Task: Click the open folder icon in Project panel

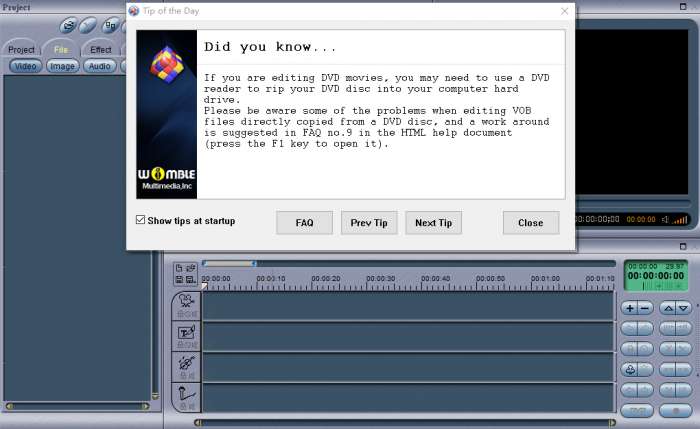Action: (x=68, y=25)
